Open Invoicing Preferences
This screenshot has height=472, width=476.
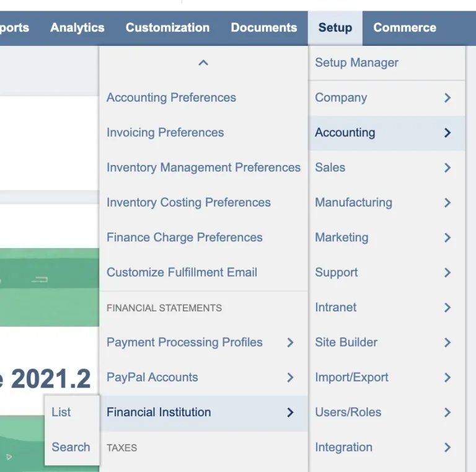pyautogui.click(x=165, y=133)
